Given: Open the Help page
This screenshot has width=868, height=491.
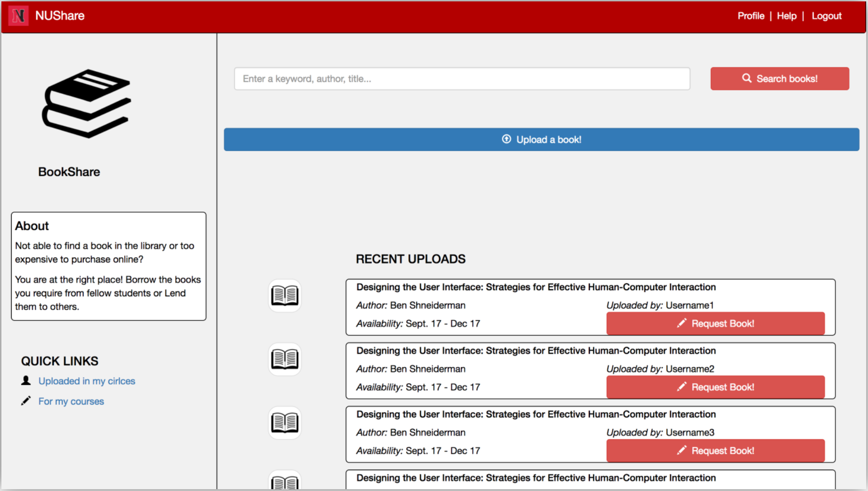Looking at the screenshot, I should click(x=787, y=16).
